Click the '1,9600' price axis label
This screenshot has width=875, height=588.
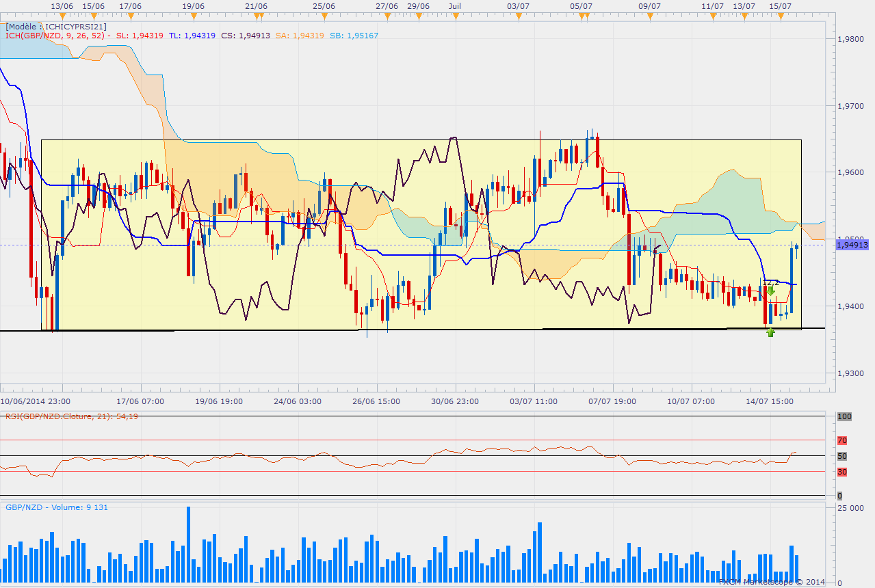(851, 173)
